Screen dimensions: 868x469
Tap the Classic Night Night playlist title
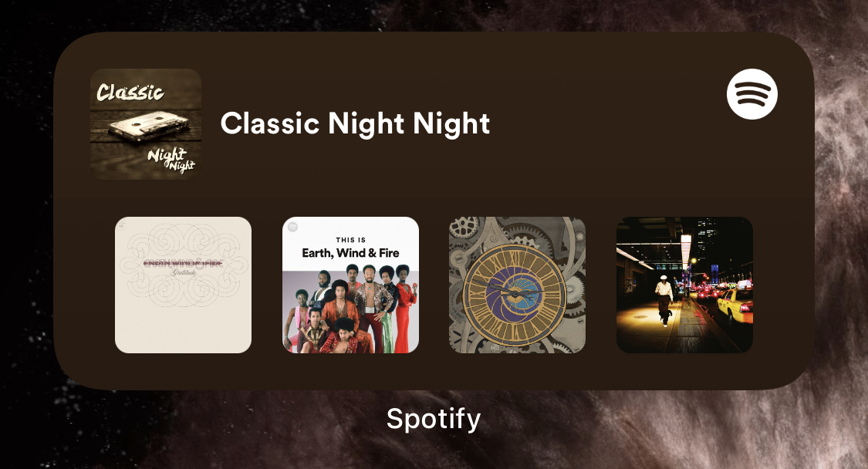coord(355,123)
